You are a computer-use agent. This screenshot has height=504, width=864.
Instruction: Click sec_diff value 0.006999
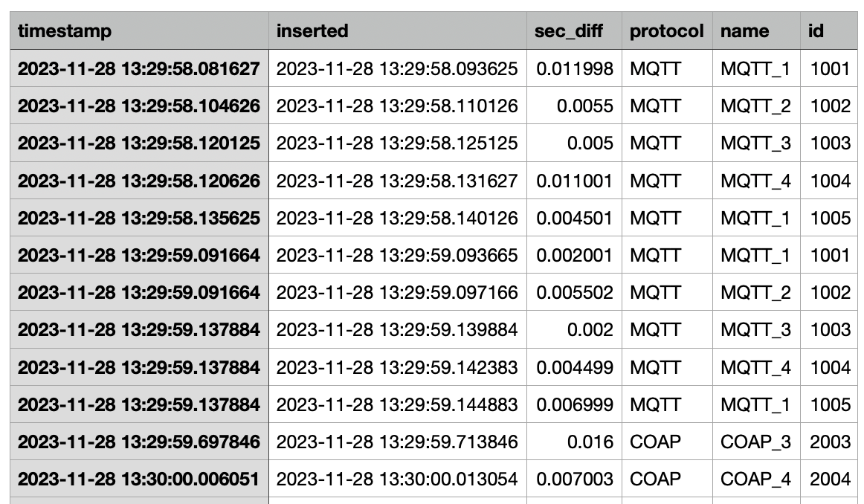click(x=574, y=405)
